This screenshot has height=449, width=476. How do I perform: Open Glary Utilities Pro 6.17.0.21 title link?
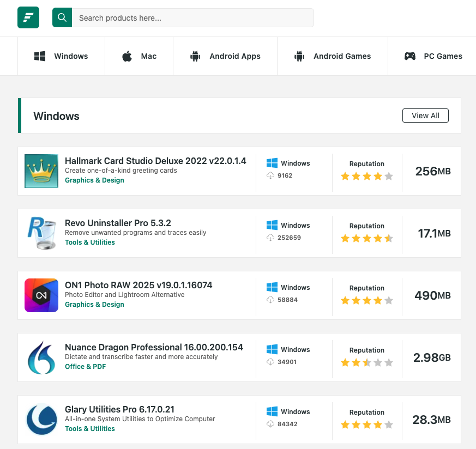tap(119, 410)
